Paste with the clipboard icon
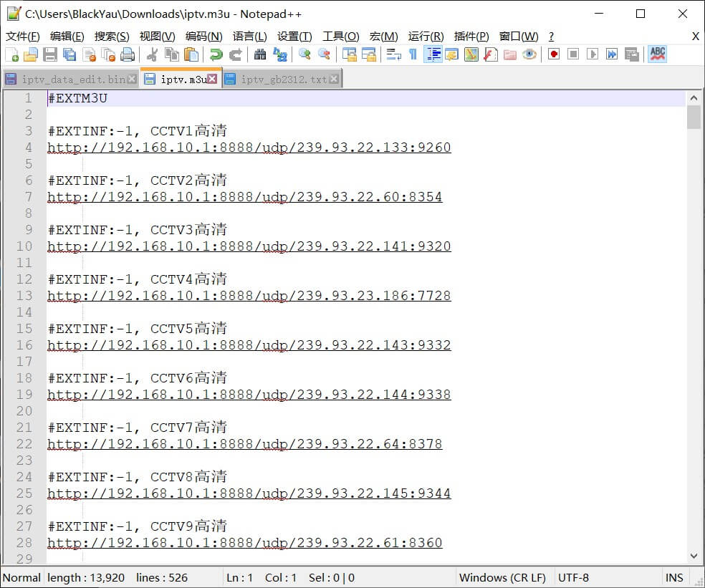Screen dimensions: 705x588 (191, 55)
